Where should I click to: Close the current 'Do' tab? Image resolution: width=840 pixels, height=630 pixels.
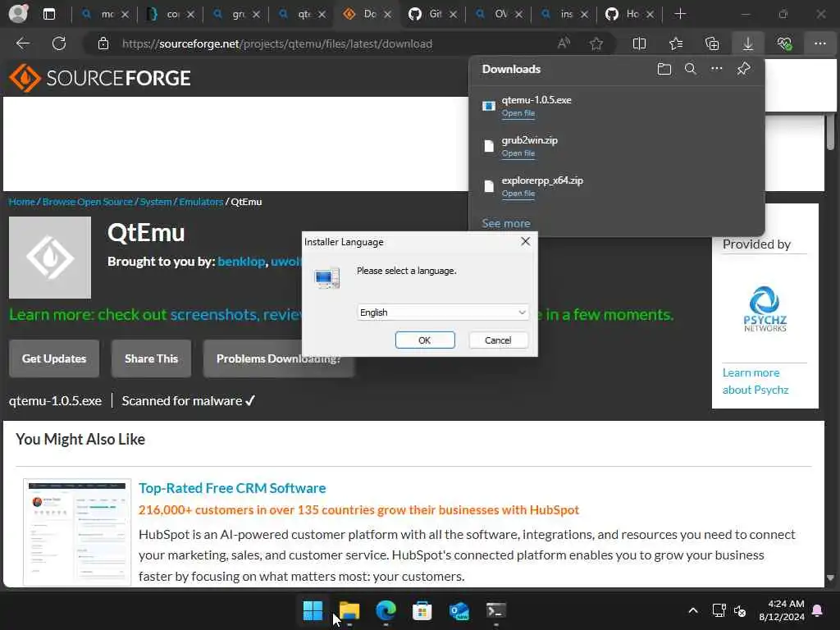pos(388,15)
